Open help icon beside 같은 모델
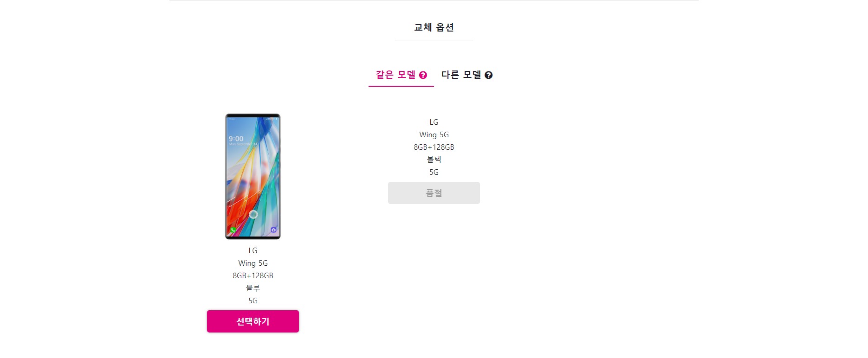868x358 pixels. 423,75
